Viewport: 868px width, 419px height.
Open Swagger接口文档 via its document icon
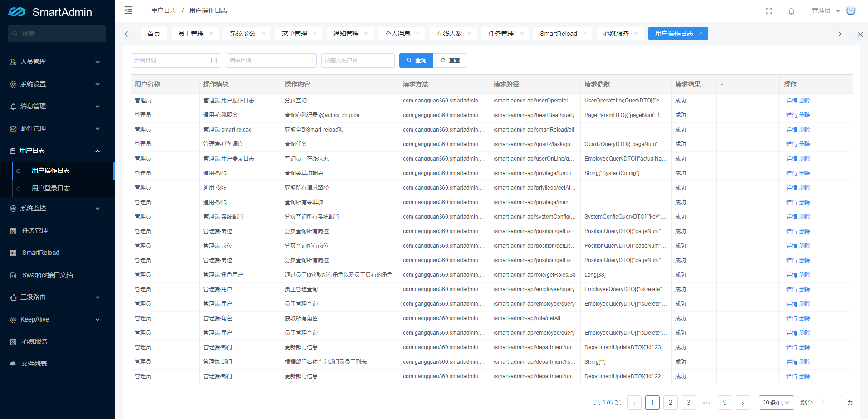pyautogui.click(x=13, y=275)
